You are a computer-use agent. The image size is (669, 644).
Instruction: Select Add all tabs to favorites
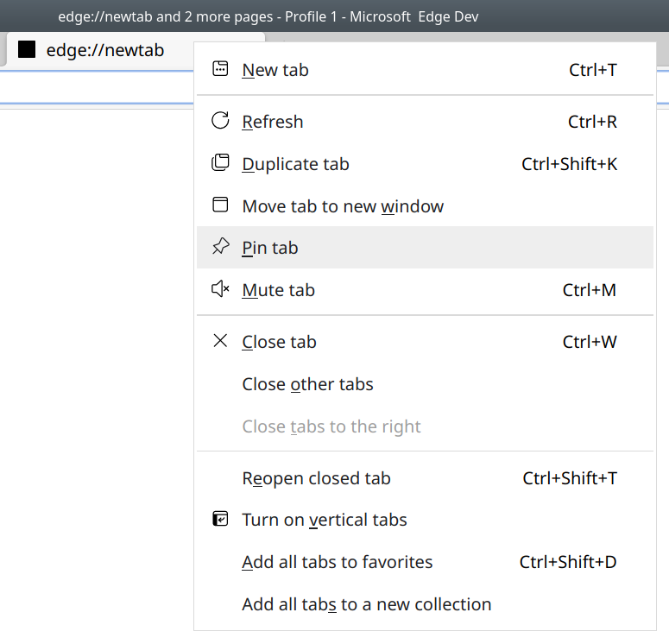(x=425, y=562)
